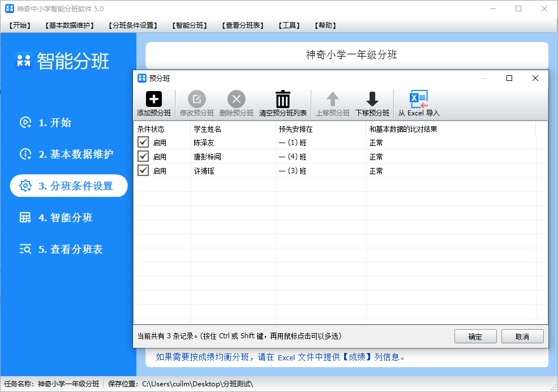Open the 【分班条件设置】 menu
The height and width of the screenshot is (392, 558).
(133, 25)
